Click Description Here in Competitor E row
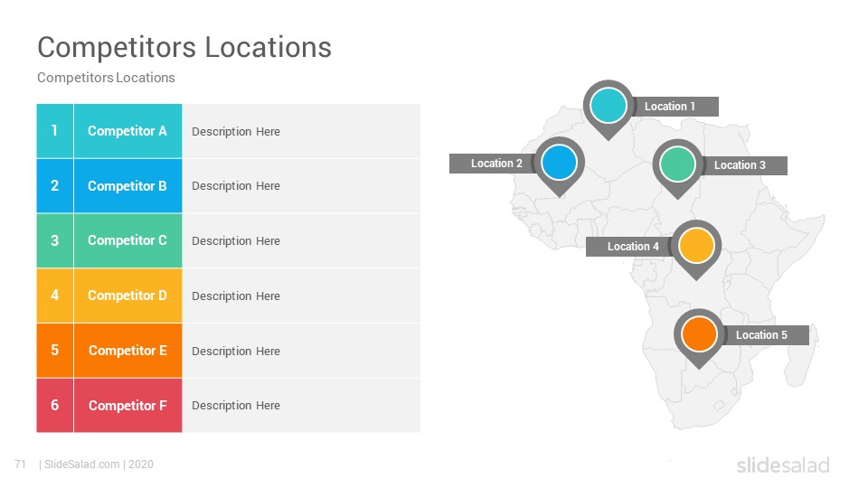Screen dimensions: 868x488 [236, 352]
